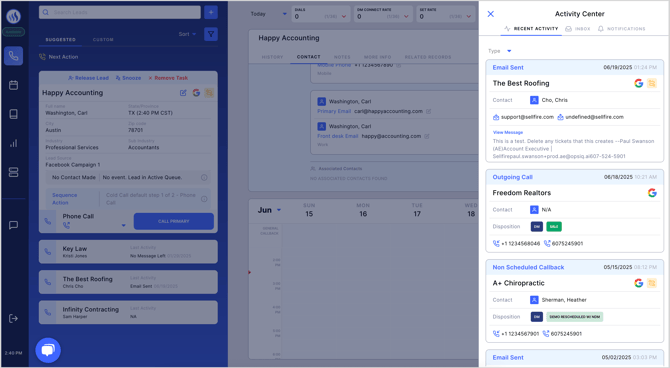Click the Snooze link
This screenshot has height=368, width=670.
128,78
